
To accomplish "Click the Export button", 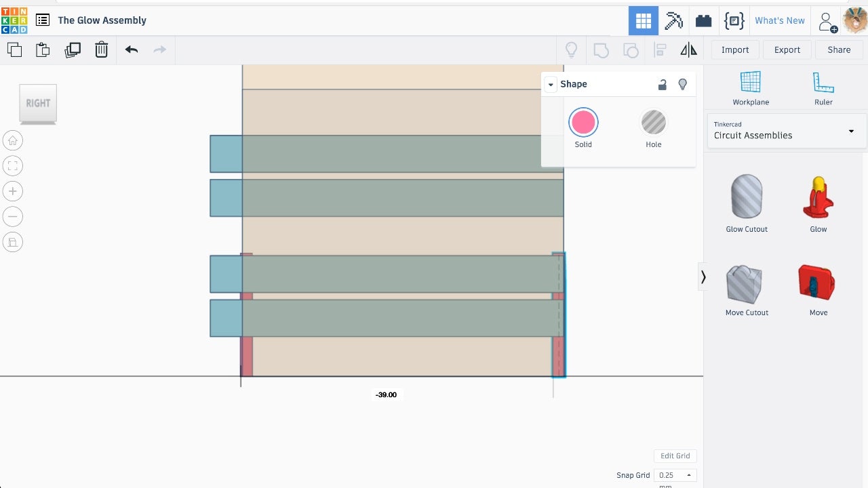I will tap(787, 49).
